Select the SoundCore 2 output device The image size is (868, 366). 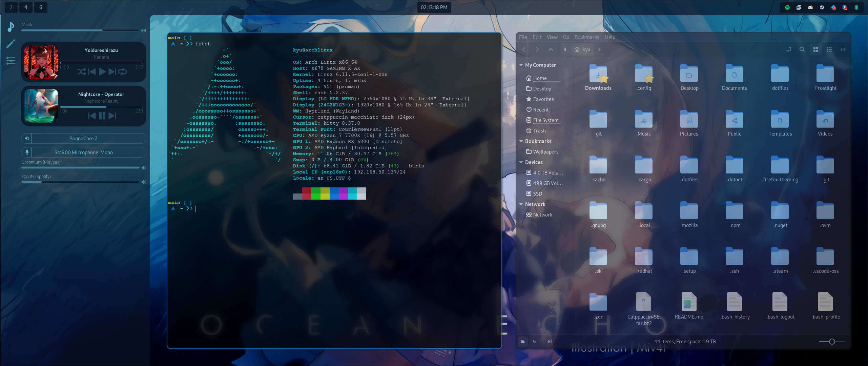[84, 139]
